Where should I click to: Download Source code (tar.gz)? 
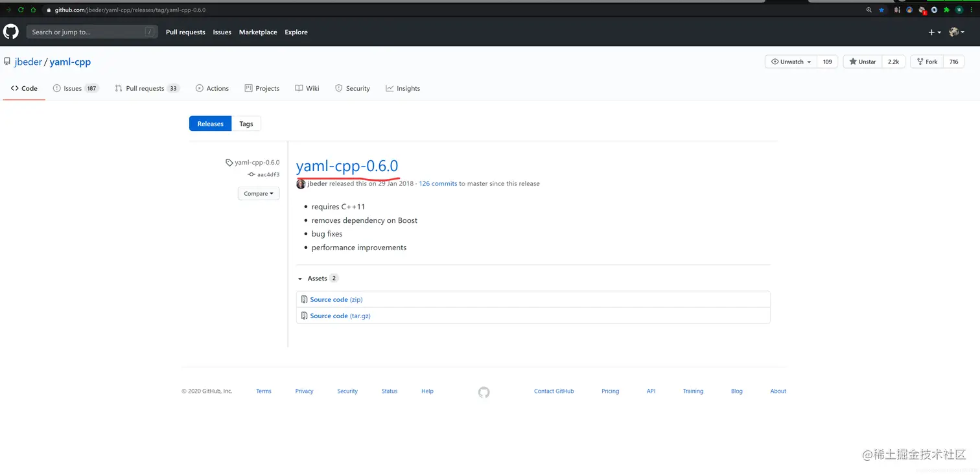tap(340, 316)
